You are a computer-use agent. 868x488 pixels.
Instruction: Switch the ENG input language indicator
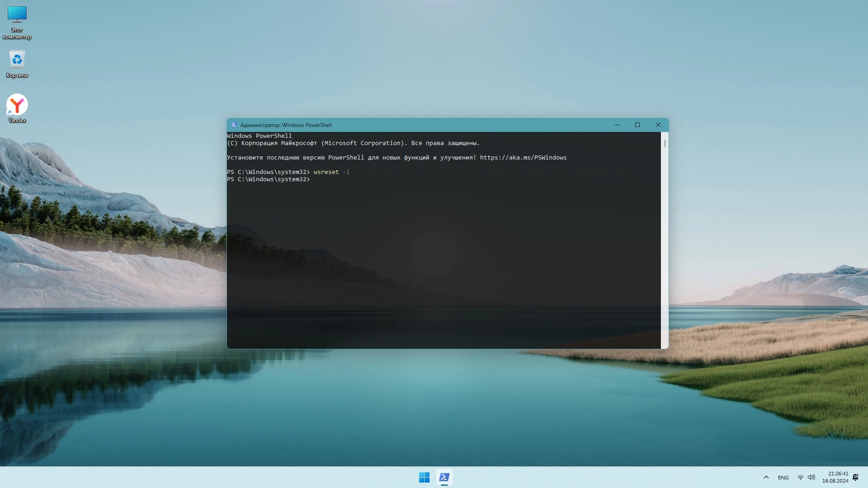tap(783, 478)
